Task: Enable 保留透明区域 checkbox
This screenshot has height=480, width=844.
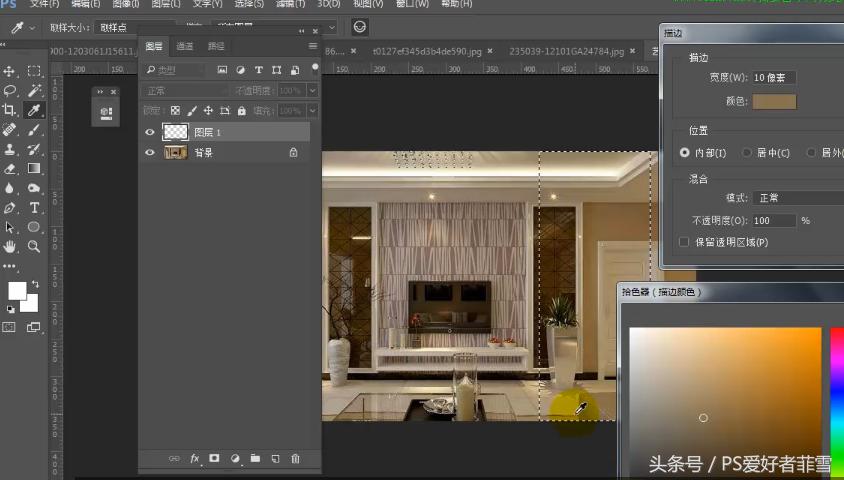Action: tap(684, 242)
